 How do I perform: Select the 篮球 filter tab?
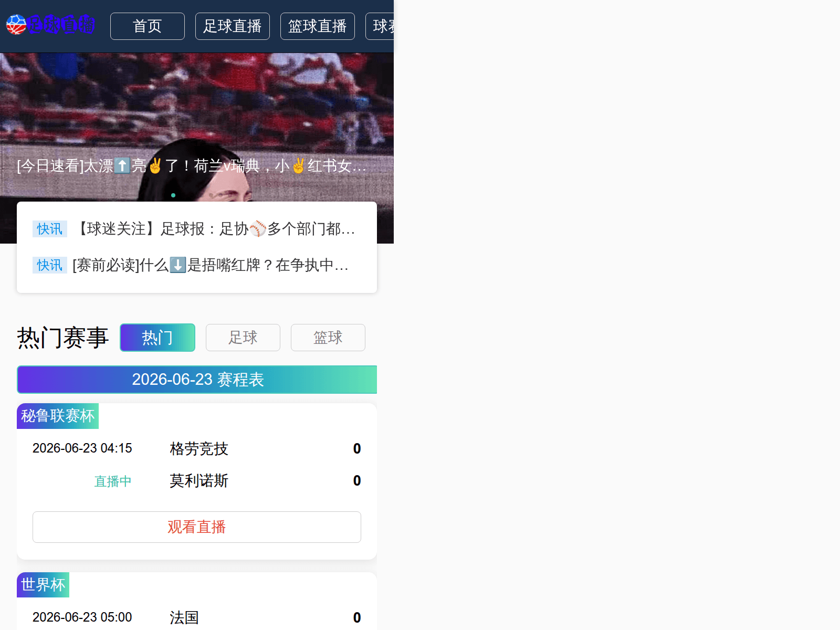click(328, 338)
